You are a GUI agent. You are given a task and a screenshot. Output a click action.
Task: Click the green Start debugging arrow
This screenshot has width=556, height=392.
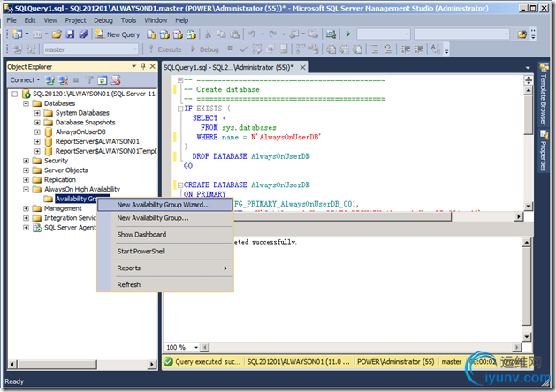tap(348, 34)
